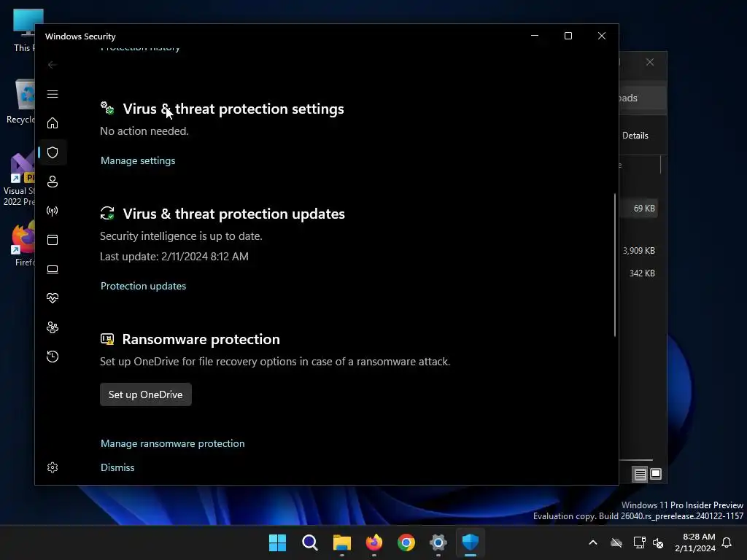Open Firewall & network protection icon
The image size is (747, 560).
click(x=53, y=211)
